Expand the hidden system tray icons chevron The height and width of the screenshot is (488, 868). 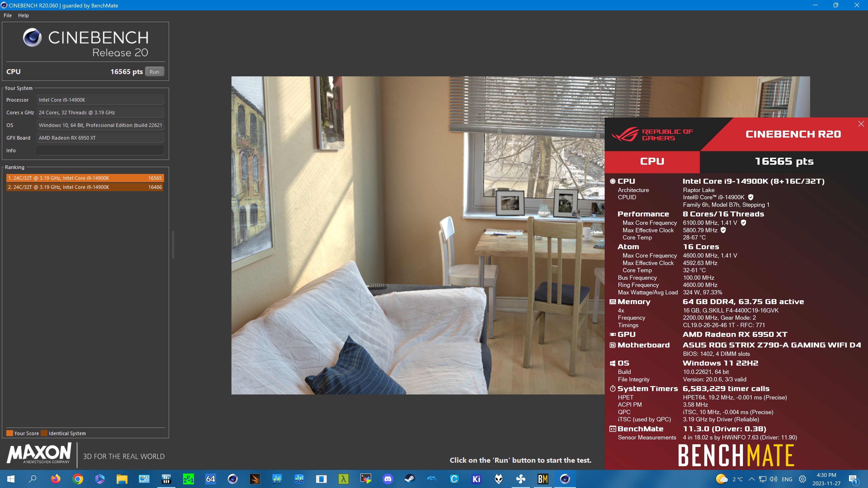[x=752, y=479]
